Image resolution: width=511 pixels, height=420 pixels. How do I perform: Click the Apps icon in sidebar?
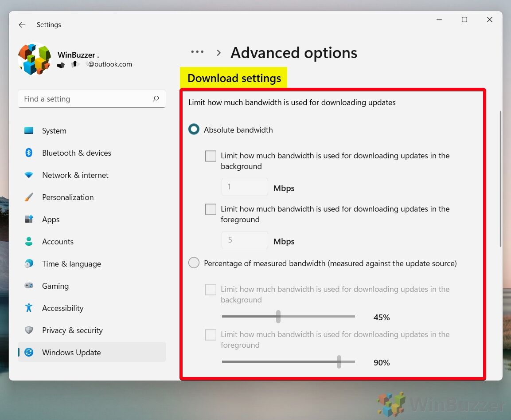[29, 220]
